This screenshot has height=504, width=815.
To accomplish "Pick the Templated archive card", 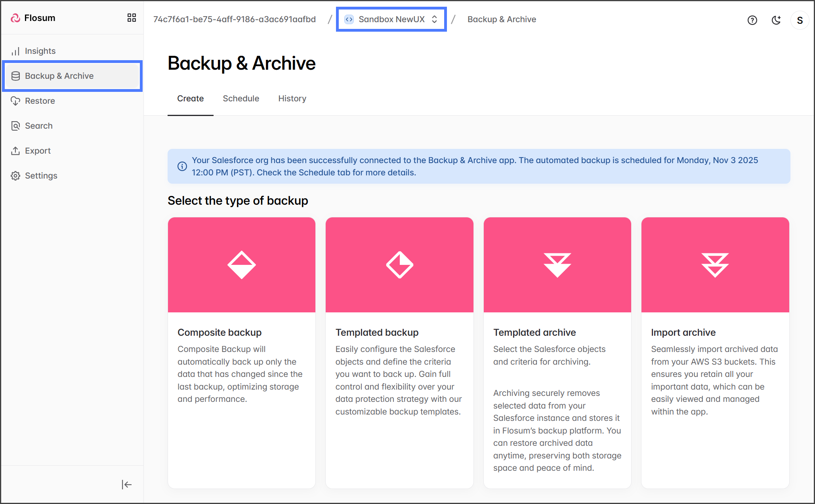I will [x=557, y=352].
